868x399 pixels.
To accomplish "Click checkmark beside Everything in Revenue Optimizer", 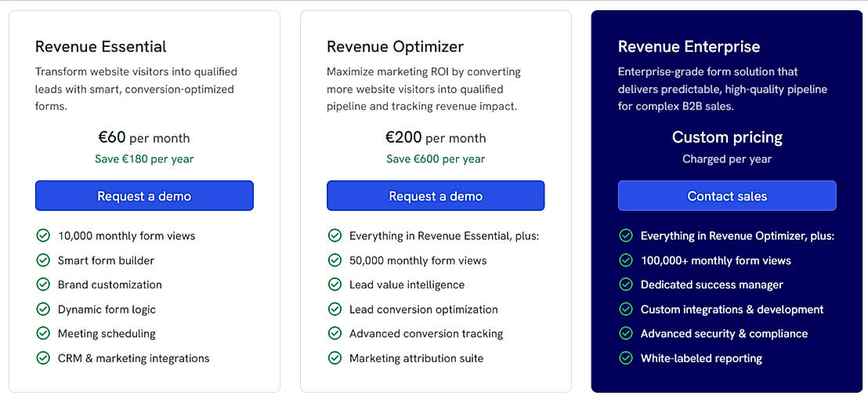I will pos(625,236).
